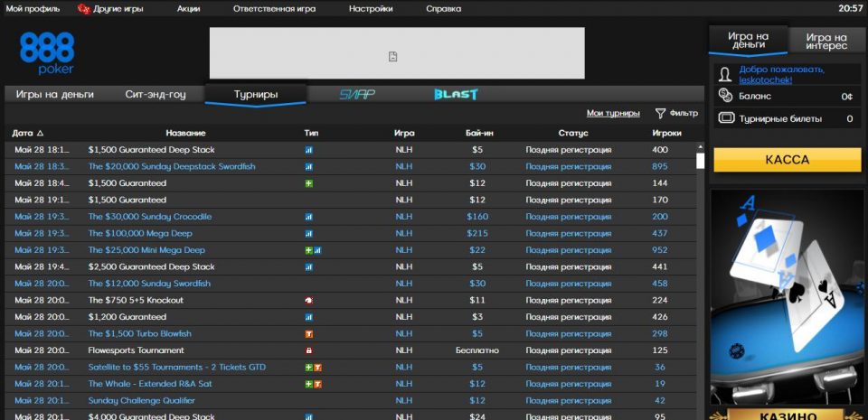Click the lock icon on Flowesports Tournament
This screenshot has height=420, width=868.
pos(308,350)
